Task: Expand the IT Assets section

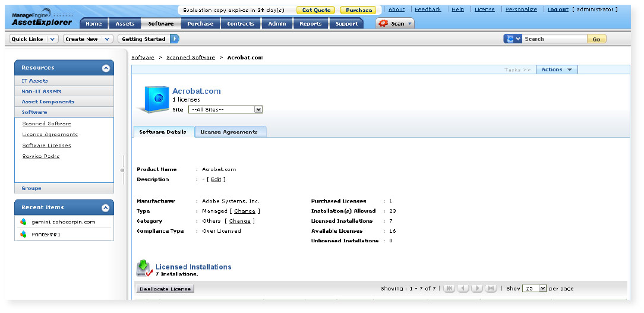Action: 64,81
